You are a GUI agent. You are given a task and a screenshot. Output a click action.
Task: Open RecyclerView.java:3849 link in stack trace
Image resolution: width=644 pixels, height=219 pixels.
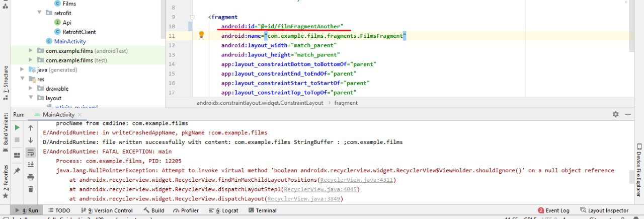point(304,199)
